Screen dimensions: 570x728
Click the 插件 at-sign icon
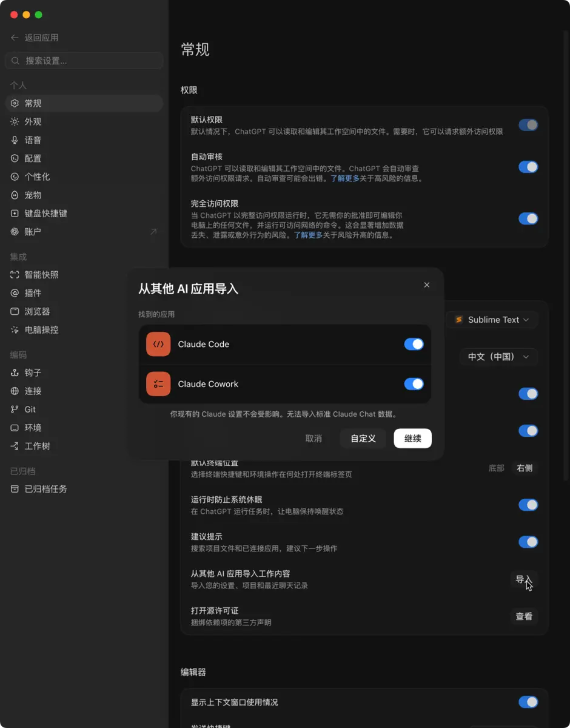[15, 293]
